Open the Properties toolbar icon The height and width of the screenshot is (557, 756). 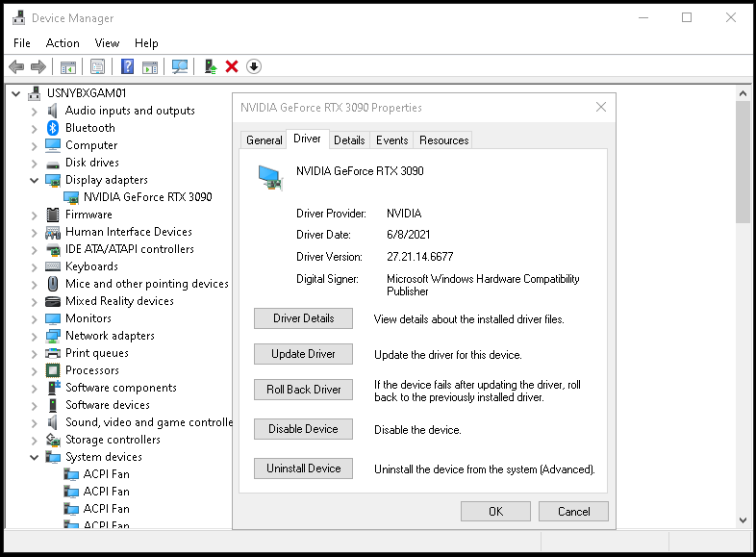click(97, 66)
